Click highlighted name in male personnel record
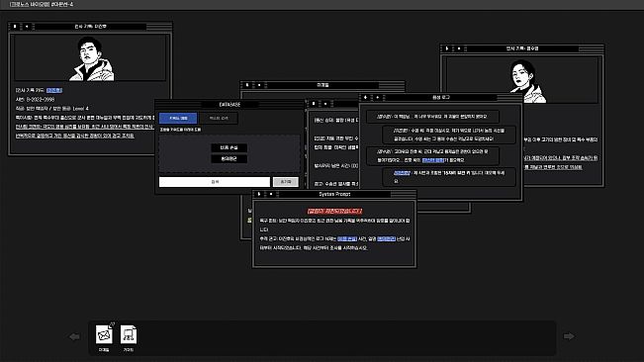Image resolution: width=644 pixels, height=362 pixels. click(x=54, y=90)
